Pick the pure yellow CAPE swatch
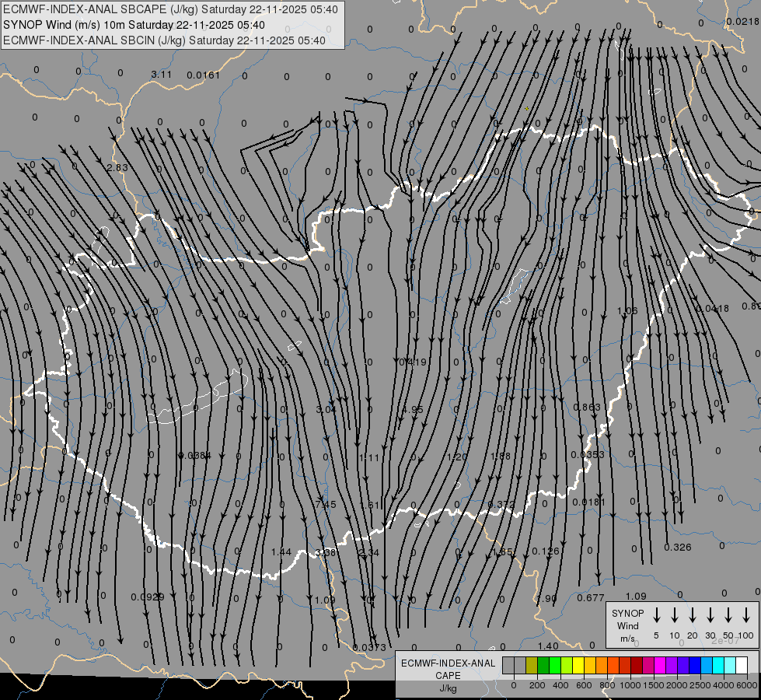761x700 pixels. click(x=578, y=665)
